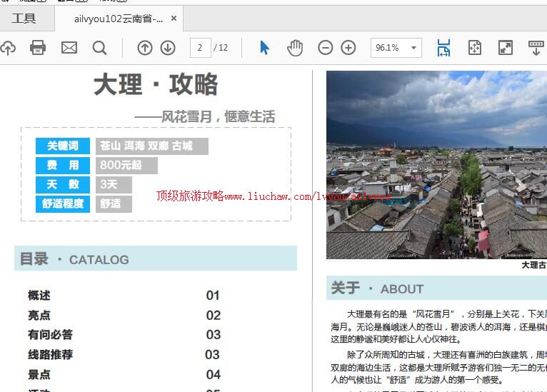The height and width of the screenshot is (392, 547).
Task: Print the document with printer icon
Action: (x=38, y=48)
